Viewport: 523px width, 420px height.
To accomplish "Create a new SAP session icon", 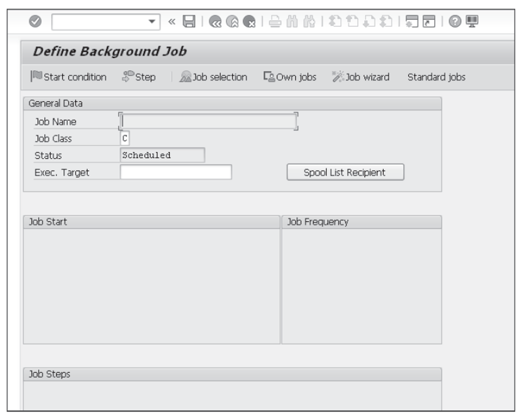I will coord(412,21).
